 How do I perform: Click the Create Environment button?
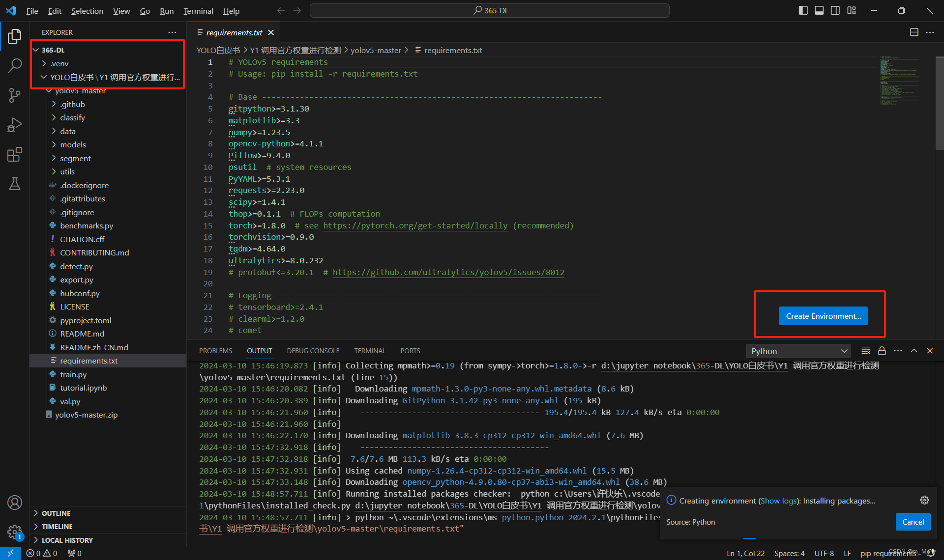point(823,315)
